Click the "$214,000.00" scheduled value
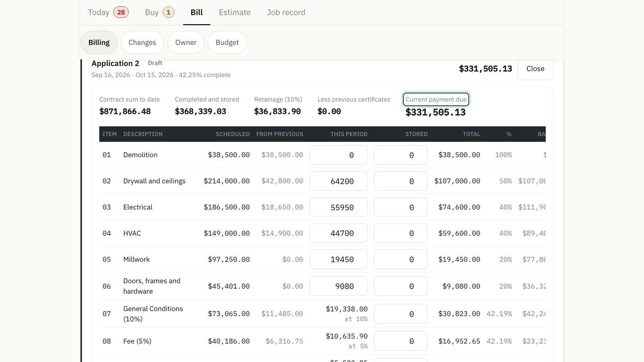The image size is (644, 362). pyautogui.click(x=227, y=181)
